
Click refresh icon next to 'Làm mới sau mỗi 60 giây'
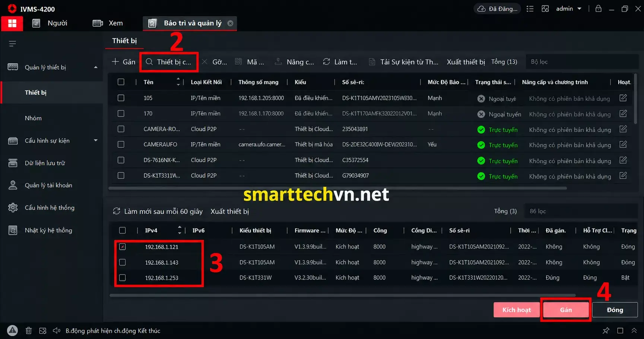[117, 211]
